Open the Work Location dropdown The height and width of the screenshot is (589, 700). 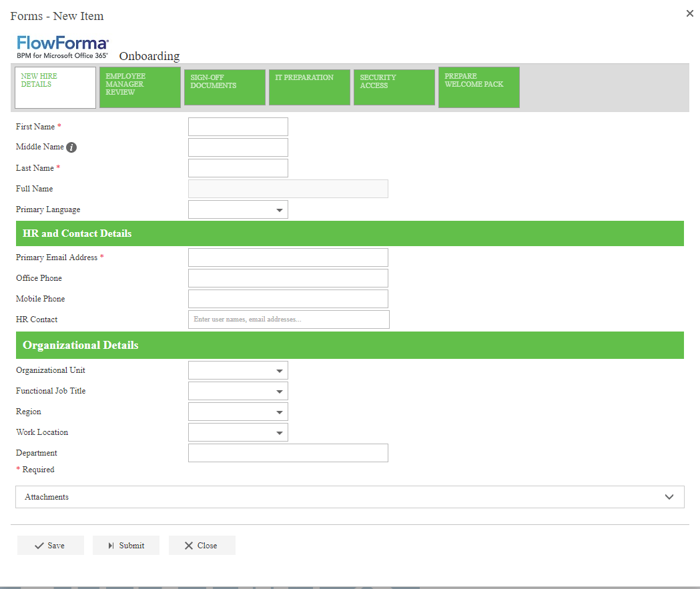click(238, 432)
